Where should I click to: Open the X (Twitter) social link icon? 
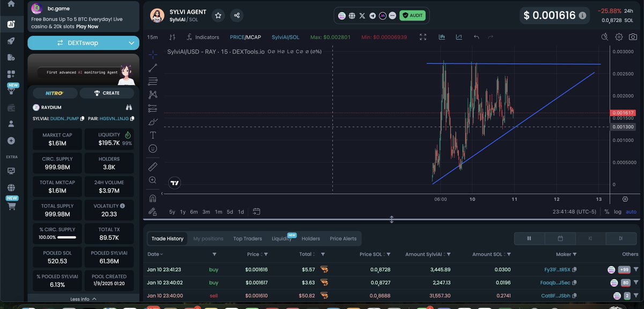coord(362,16)
